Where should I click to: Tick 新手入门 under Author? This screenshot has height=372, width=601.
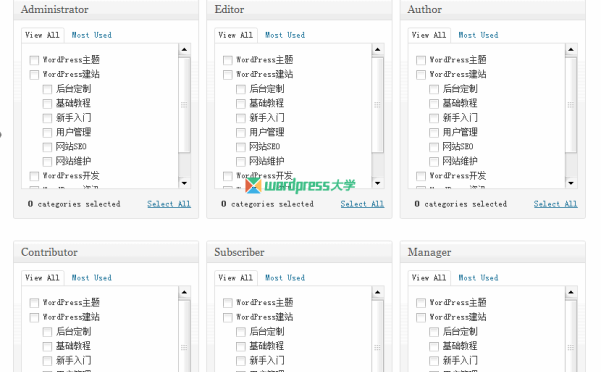(434, 118)
